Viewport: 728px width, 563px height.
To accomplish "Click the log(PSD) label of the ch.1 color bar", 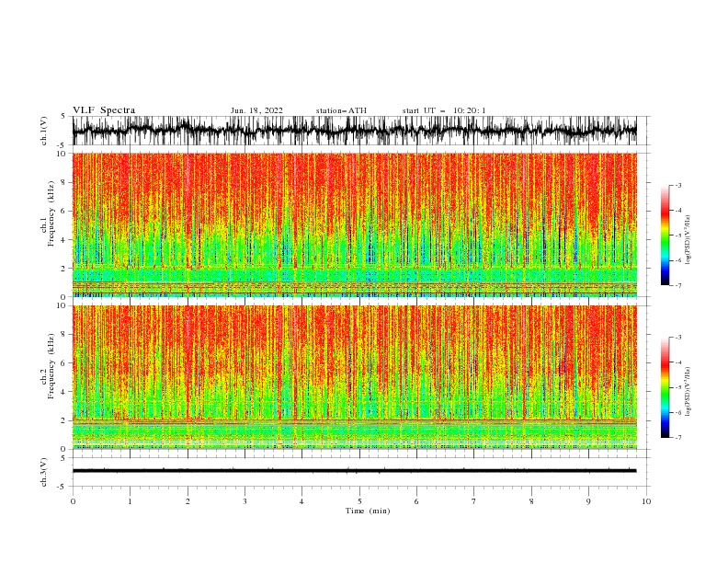I will (x=688, y=240).
